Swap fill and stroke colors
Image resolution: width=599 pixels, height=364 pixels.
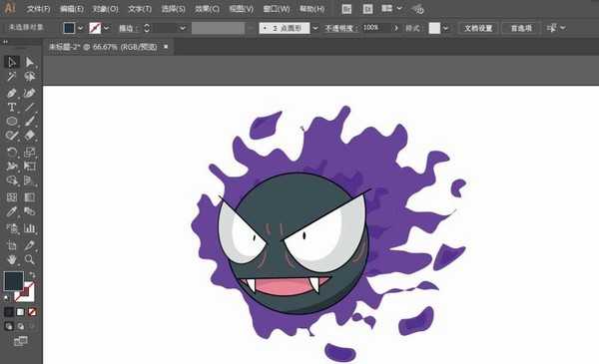[x=32, y=275]
